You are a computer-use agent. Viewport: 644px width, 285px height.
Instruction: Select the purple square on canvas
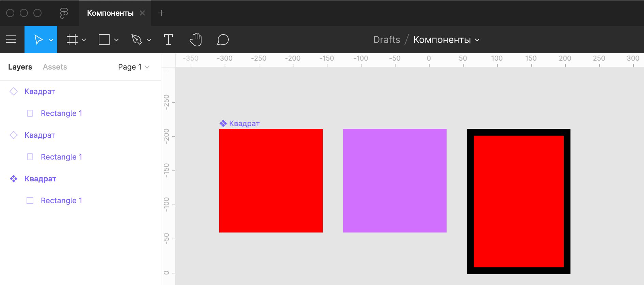pyautogui.click(x=395, y=181)
